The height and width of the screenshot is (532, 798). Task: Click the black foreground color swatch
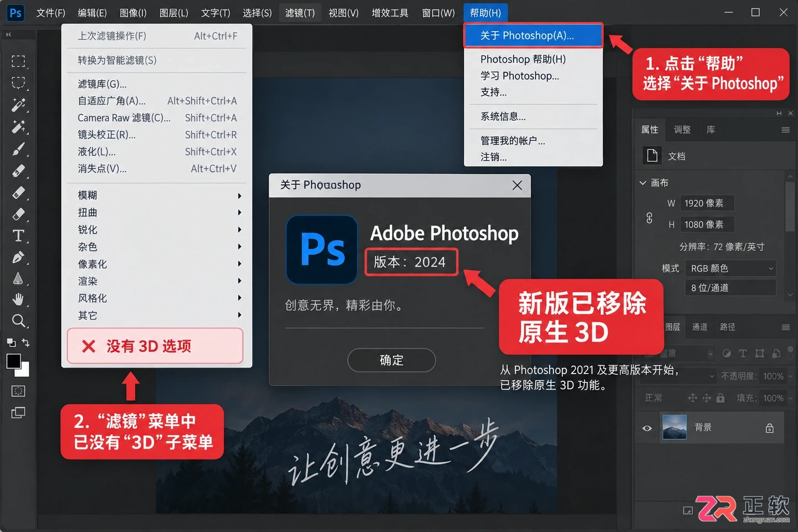(x=13, y=361)
